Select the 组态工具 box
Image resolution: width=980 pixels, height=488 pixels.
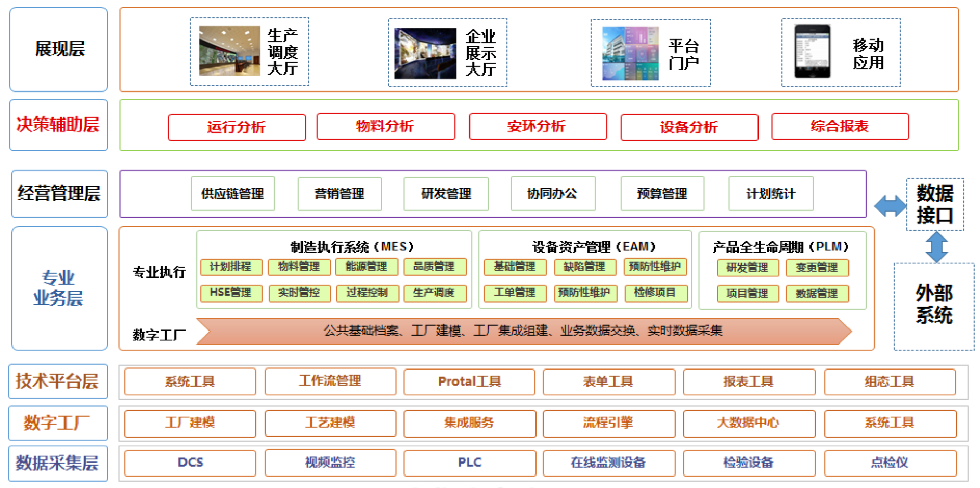(x=890, y=382)
